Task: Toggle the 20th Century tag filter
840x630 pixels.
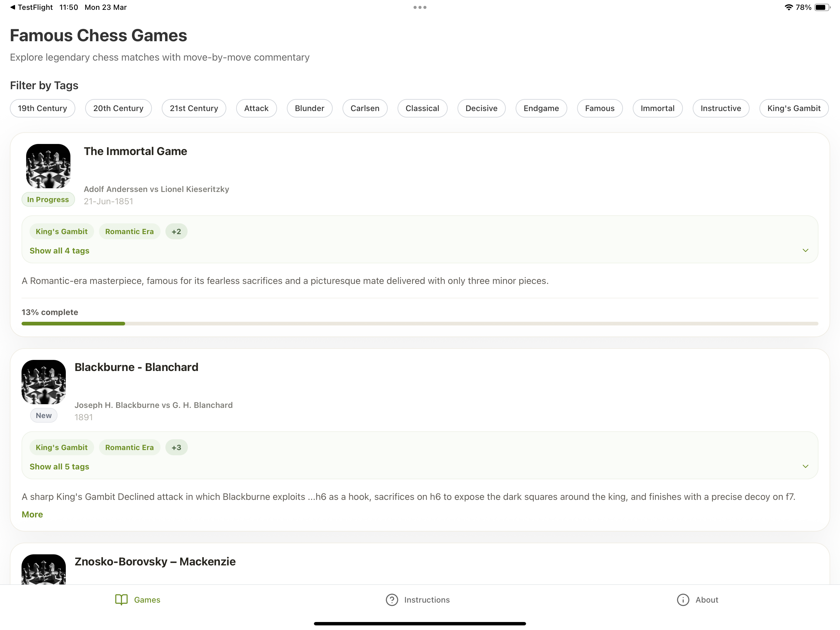Action: (x=118, y=108)
